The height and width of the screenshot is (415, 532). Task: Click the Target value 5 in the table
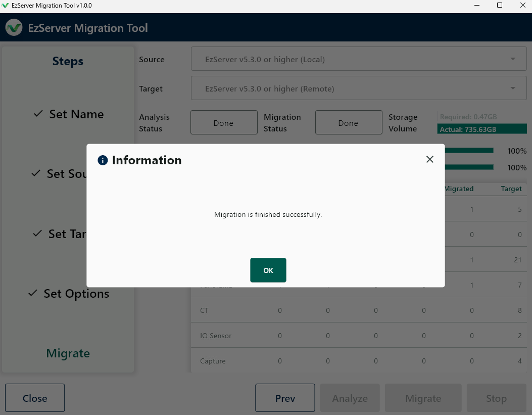519,209
